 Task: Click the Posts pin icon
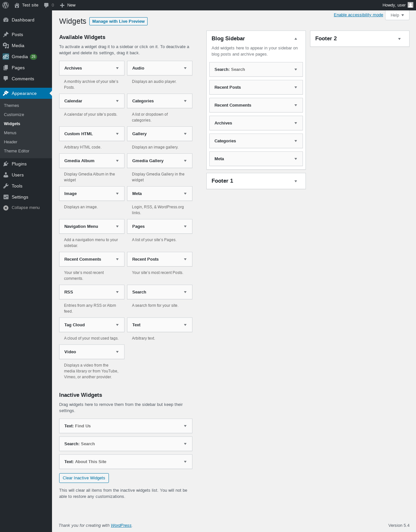(x=6, y=34)
